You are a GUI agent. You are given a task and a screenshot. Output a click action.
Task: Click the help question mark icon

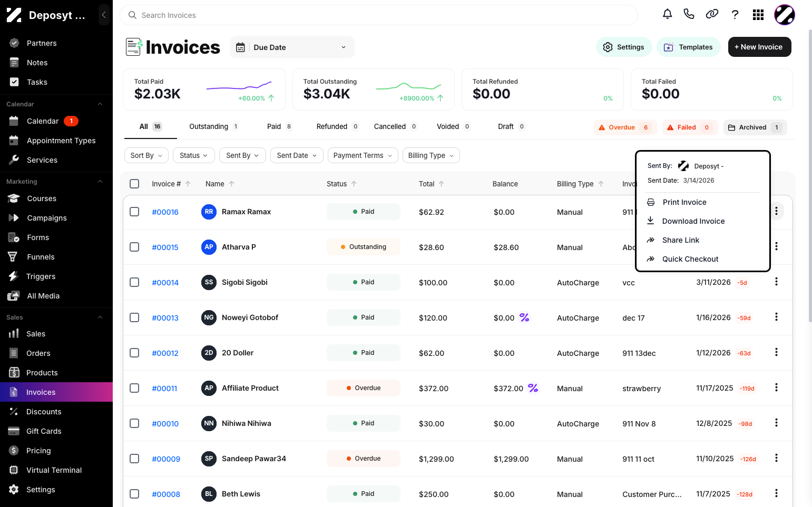pyautogui.click(x=735, y=15)
